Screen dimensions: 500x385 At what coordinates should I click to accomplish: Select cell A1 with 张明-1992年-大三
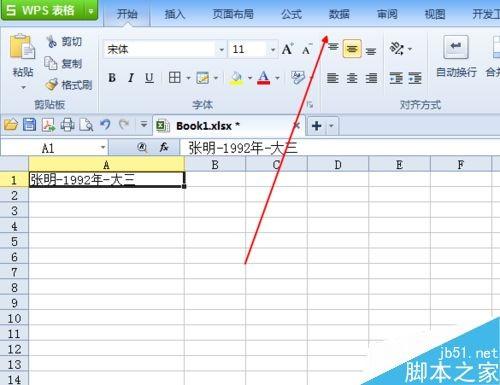pyautogui.click(x=107, y=179)
